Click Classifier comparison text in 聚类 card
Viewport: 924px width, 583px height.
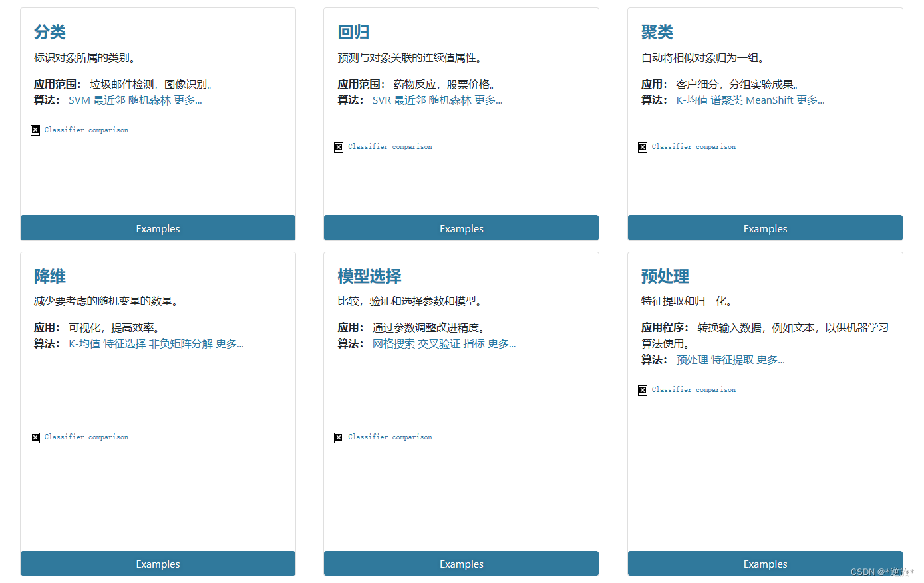pos(694,147)
